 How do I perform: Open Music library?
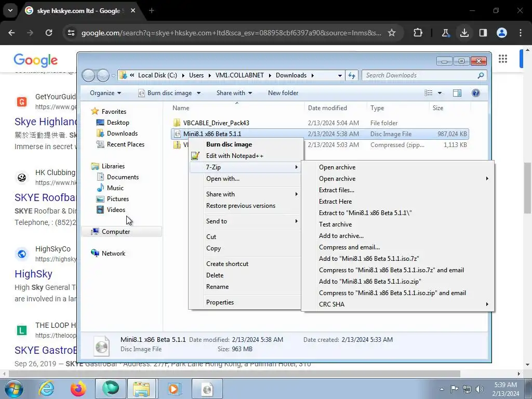115,188
